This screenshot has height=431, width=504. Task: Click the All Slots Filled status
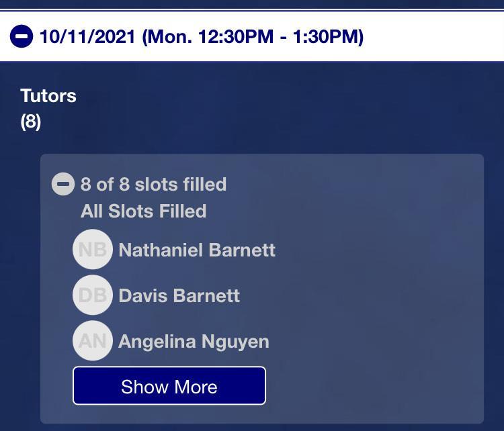point(143,211)
